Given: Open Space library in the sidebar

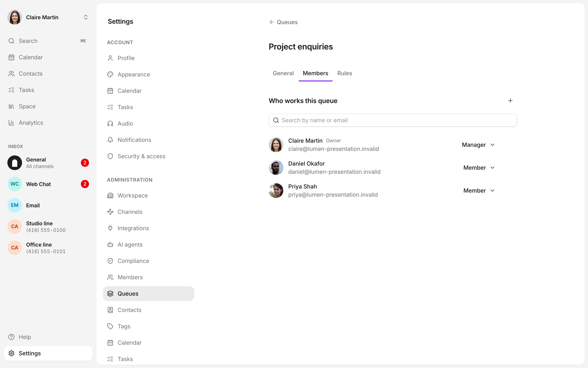Looking at the screenshot, I should [48, 106].
